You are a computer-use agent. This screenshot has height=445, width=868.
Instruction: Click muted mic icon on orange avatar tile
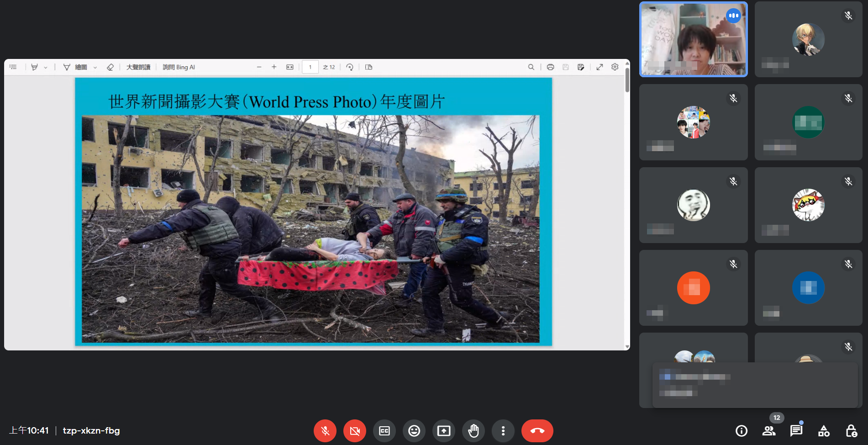point(733,264)
